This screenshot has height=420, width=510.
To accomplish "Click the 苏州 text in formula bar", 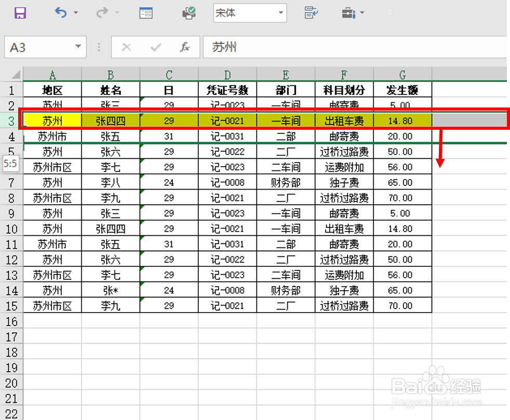I will tap(223, 47).
